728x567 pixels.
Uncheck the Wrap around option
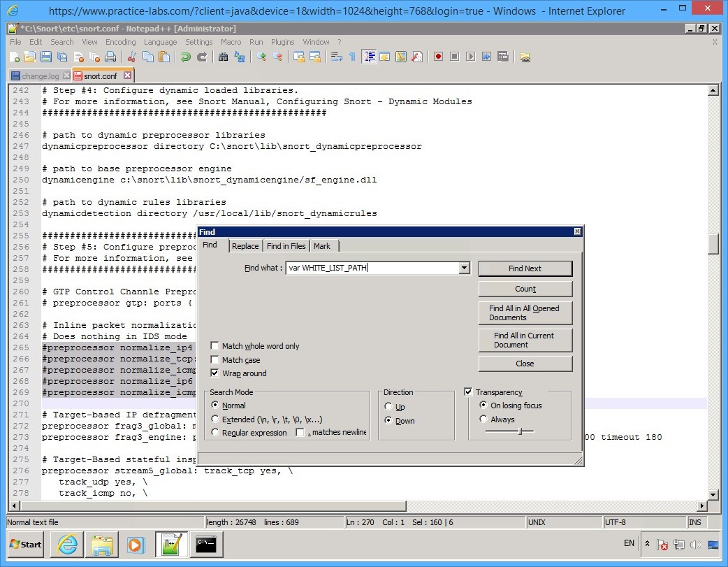click(x=215, y=373)
